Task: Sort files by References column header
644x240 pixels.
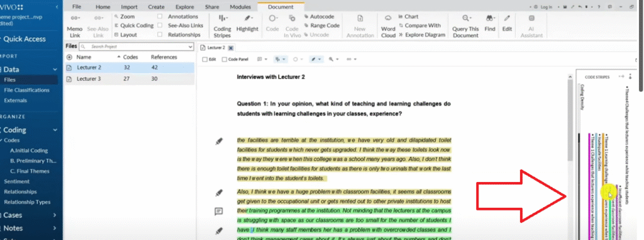Action: click(164, 57)
